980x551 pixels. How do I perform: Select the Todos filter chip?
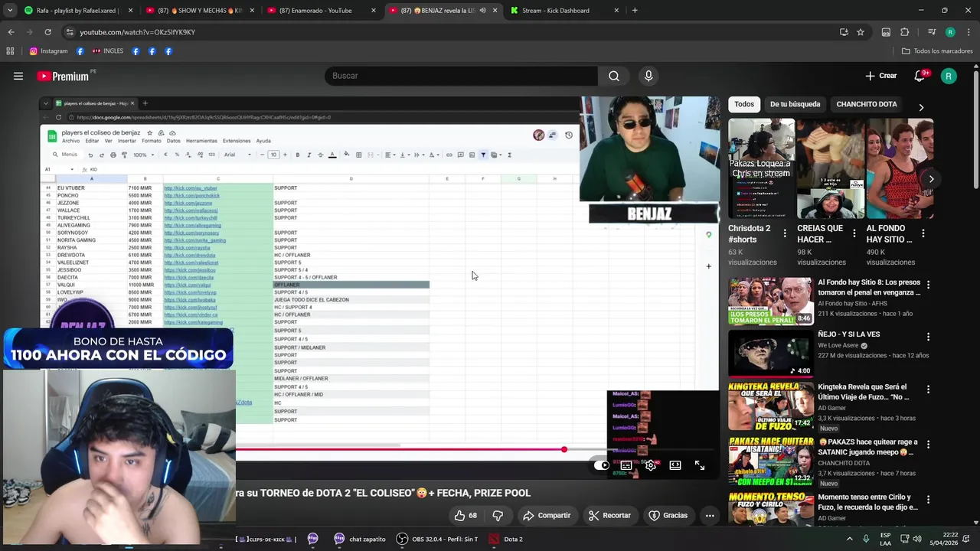(x=744, y=104)
